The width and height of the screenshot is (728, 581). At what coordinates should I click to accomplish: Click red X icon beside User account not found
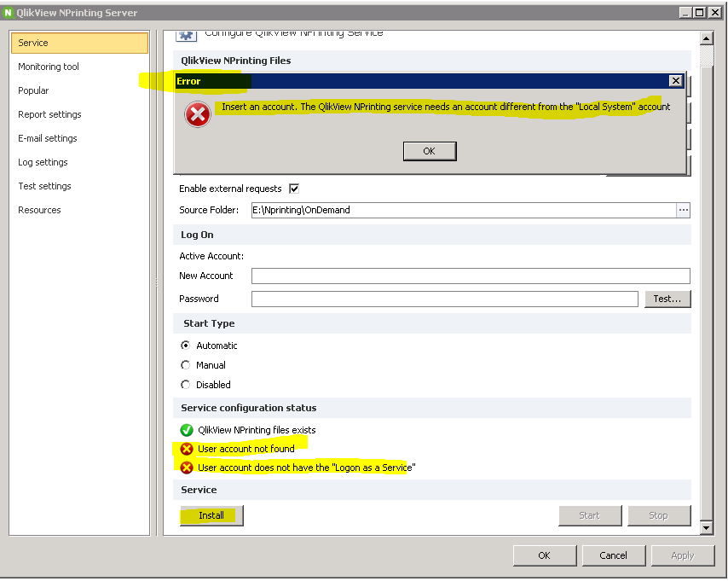187,449
